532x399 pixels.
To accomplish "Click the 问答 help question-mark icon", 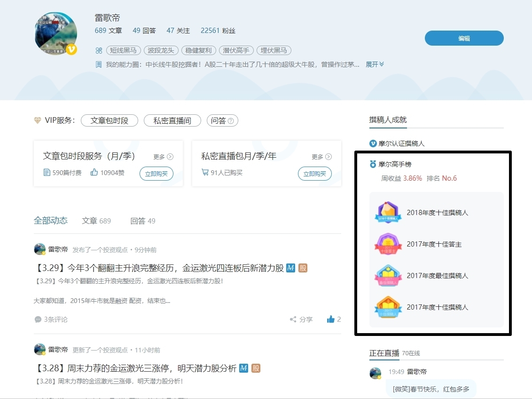I will click(231, 121).
